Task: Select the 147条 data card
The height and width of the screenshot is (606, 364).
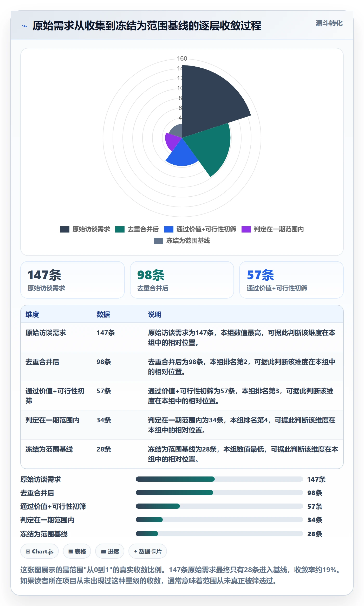Action: [x=73, y=280]
